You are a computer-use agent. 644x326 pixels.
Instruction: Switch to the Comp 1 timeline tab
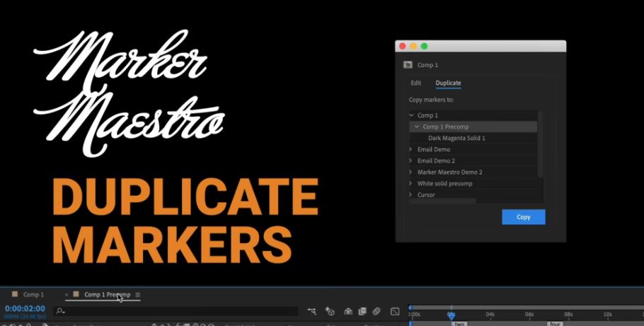coord(33,294)
